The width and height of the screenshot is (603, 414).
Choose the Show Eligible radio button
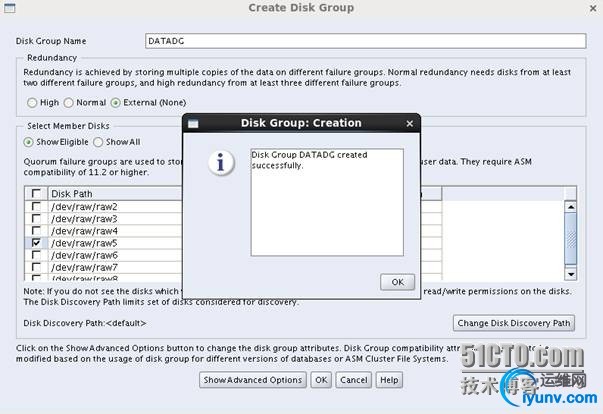click(28, 142)
